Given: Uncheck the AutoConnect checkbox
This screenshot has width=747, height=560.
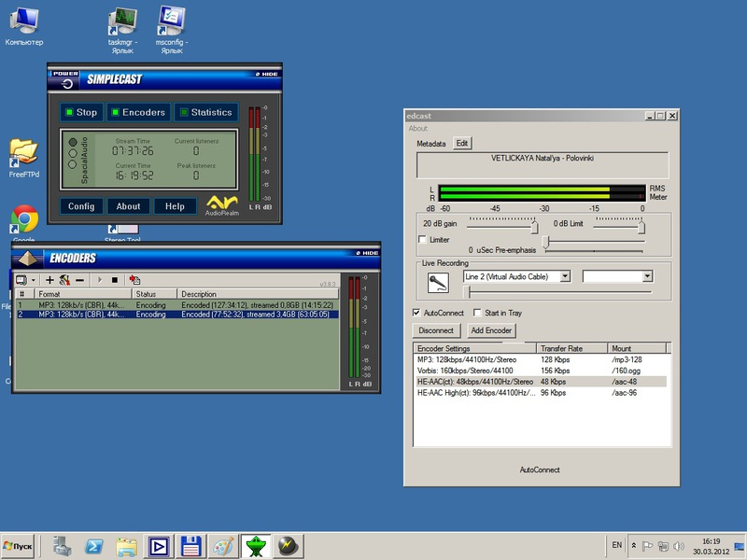Looking at the screenshot, I should pos(416,313).
